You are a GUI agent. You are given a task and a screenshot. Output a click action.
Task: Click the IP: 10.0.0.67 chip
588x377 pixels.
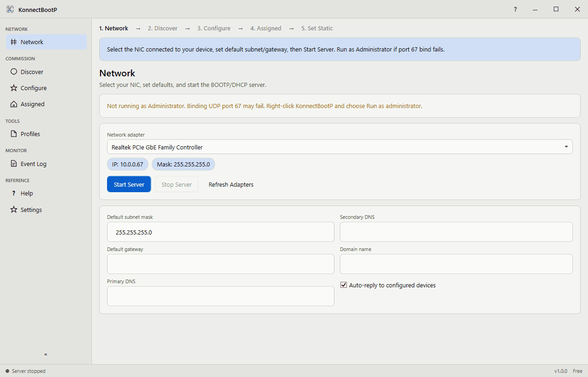click(128, 164)
